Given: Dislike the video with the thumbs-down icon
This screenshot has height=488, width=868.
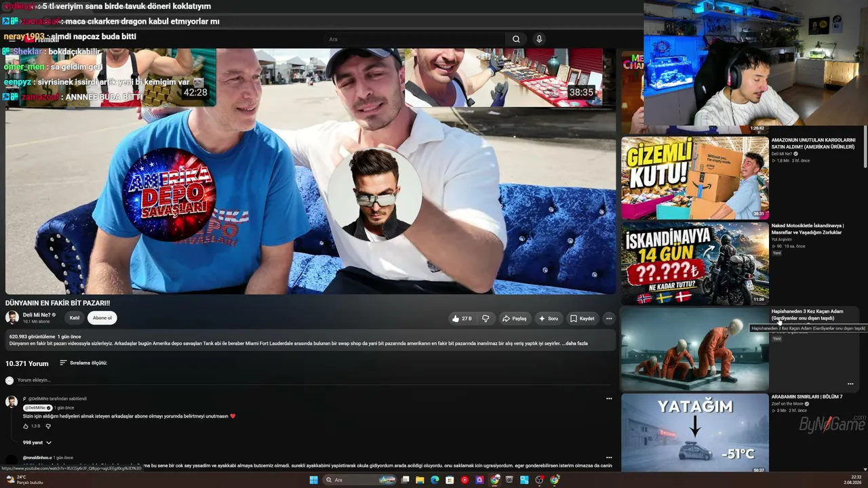Looking at the screenshot, I should [486, 319].
